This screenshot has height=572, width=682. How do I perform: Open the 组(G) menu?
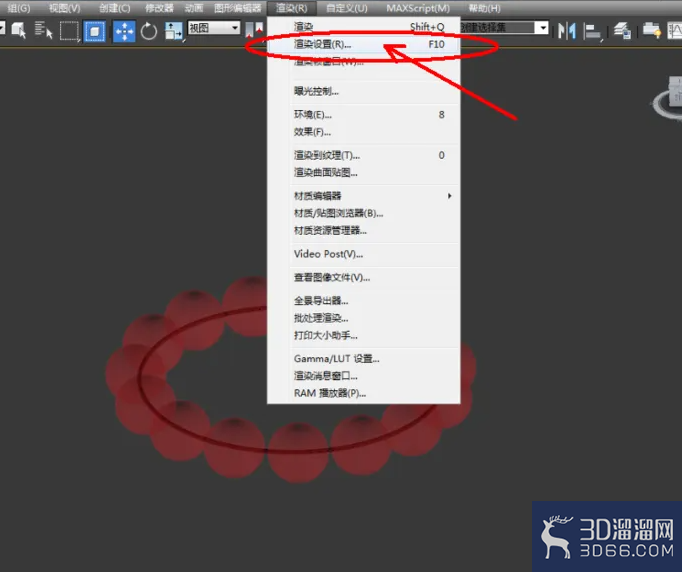click(19, 8)
